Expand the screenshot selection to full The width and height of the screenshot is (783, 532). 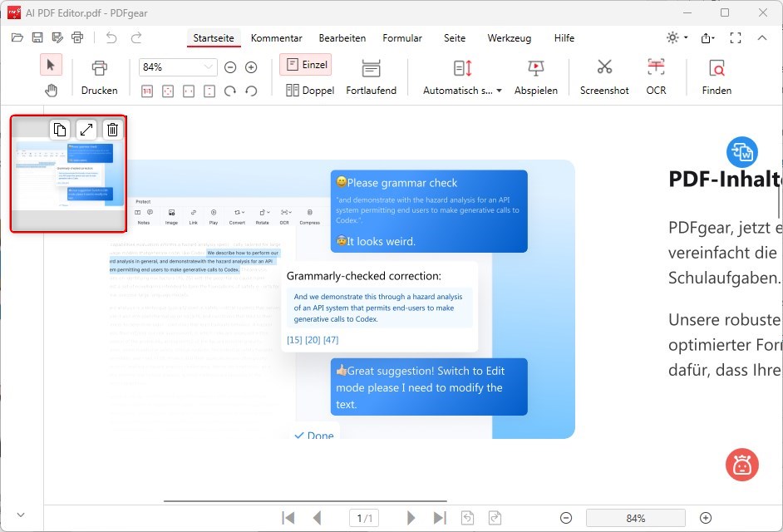click(x=86, y=130)
